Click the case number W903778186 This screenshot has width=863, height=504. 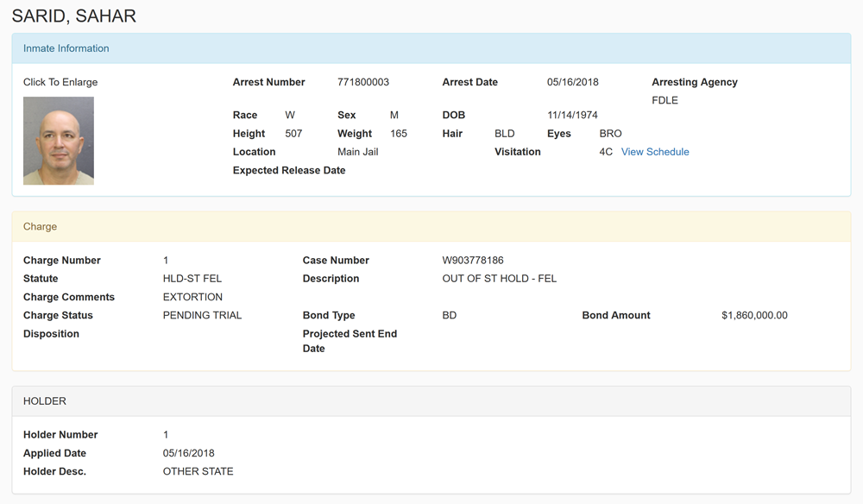[473, 261]
